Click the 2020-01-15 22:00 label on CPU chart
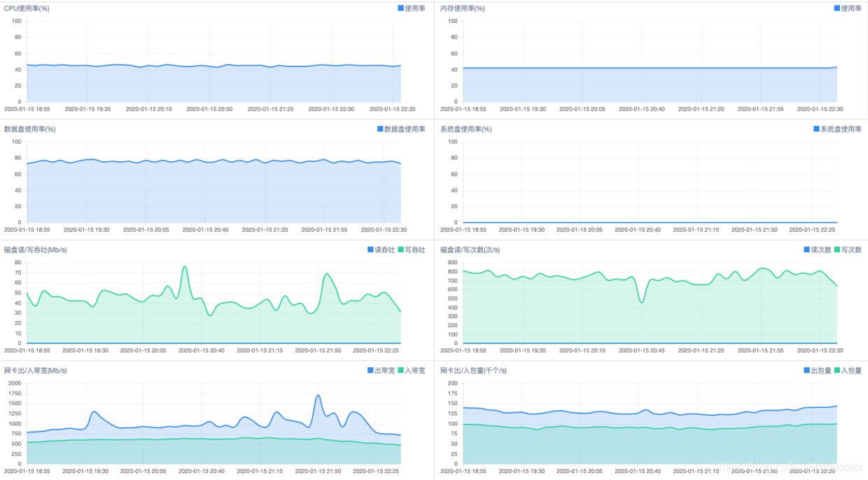Image resolution: width=868 pixels, height=480 pixels. [331, 109]
